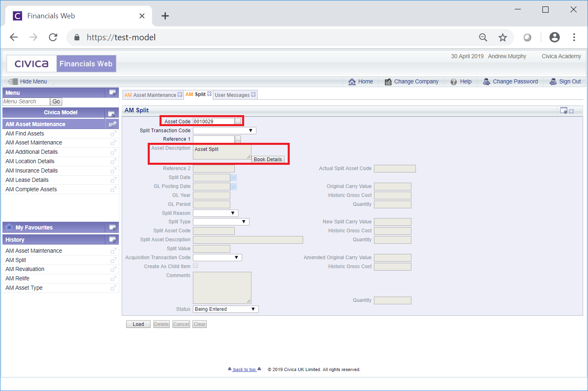Viewport: 588px width, 391px height.
Task: Open AM Asset Type from History list
Action: [x=24, y=288]
